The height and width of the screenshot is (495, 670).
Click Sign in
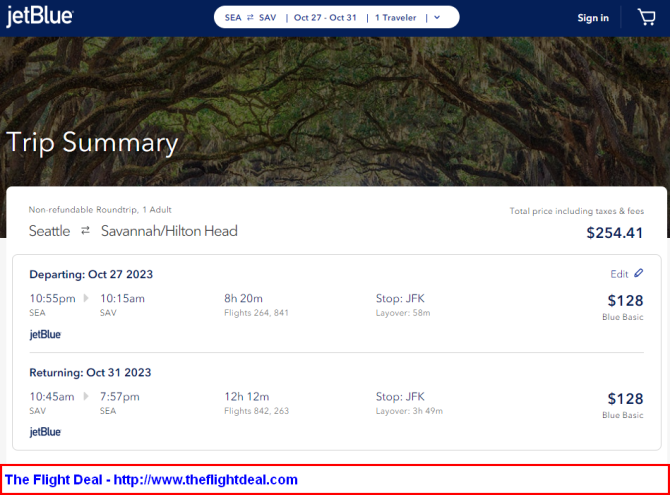593,18
